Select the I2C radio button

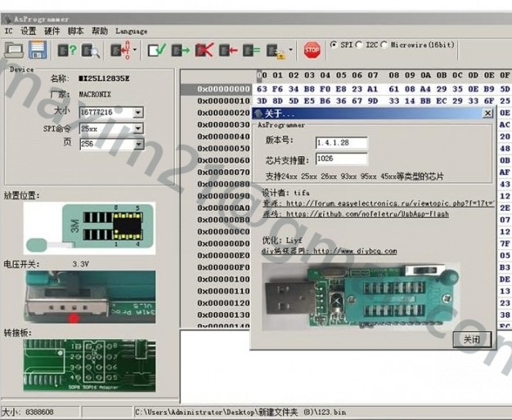(360, 45)
